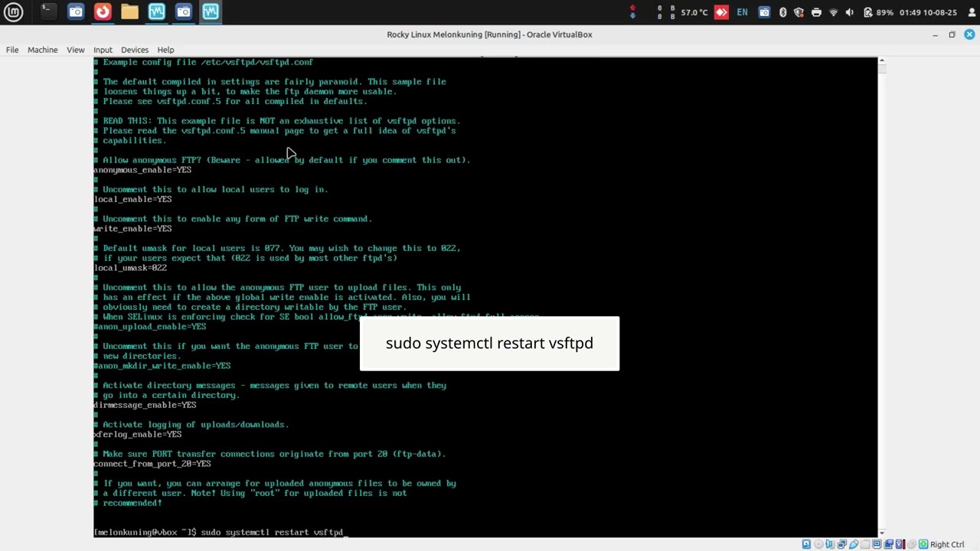
Task: Click the line write_enable=YES
Action: (x=132, y=229)
